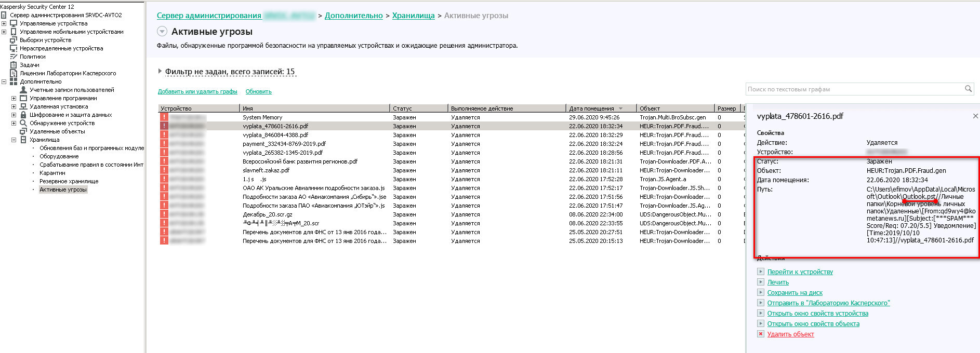Collapse the Хранилища tree node
Screen dimensions: 980x353
(x=14, y=140)
